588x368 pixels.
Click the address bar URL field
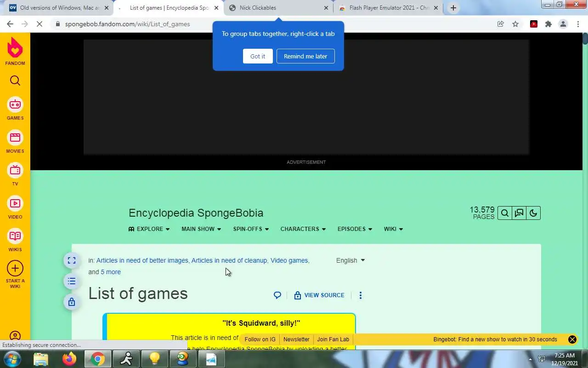[271, 24]
